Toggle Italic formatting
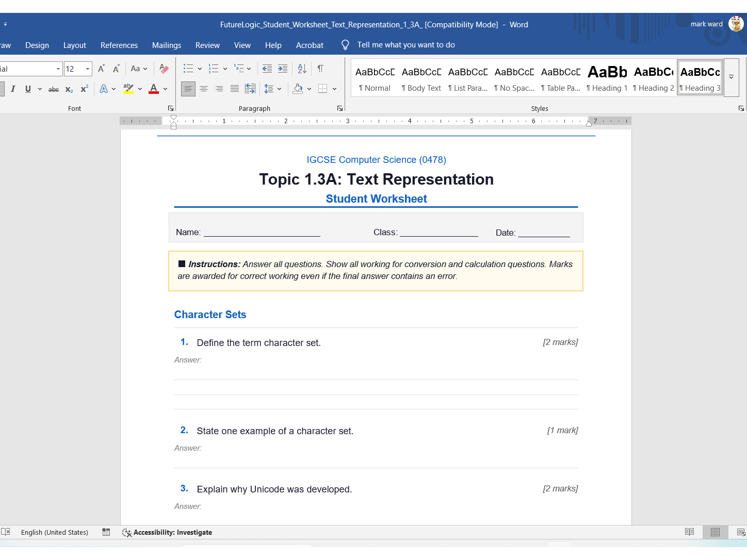This screenshot has width=747, height=560. [13, 89]
